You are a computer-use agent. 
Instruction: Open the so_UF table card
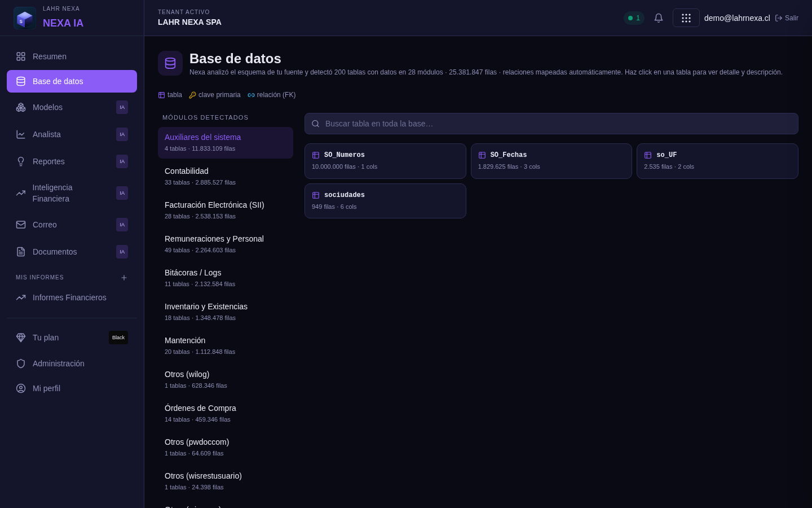pos(717,161)
